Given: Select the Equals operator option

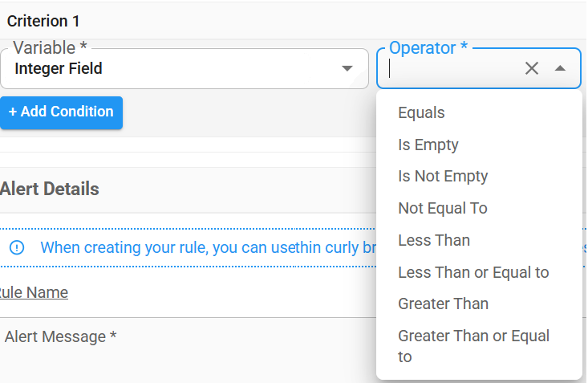Looking at the screenshot, I should [421, 113].
